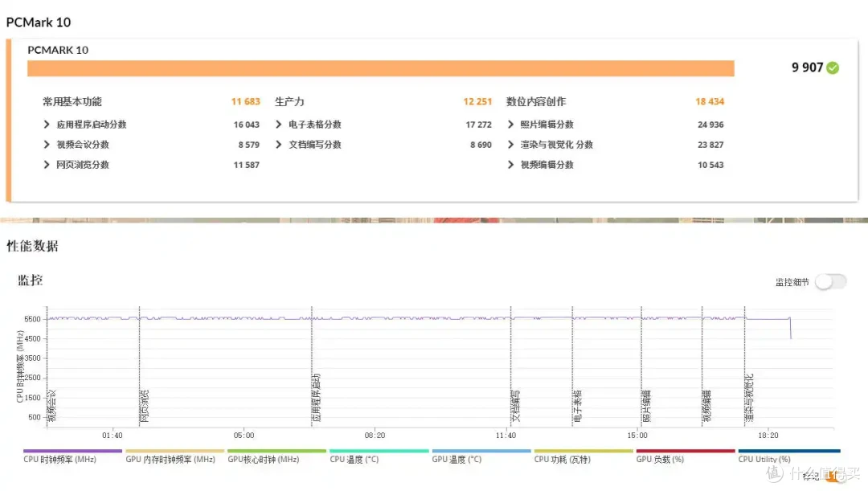Image resolution: width=868 pixels, height=491 pixels.
Task: Click the CPU clock drop at chart end
Action: point(791,328)
